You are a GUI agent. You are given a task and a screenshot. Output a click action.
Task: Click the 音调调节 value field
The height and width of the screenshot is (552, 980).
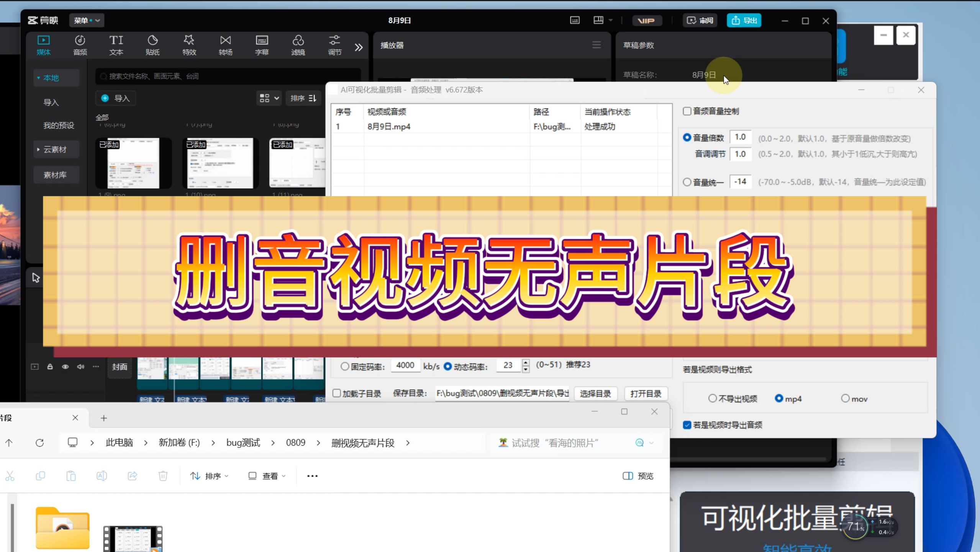point(741,154)
